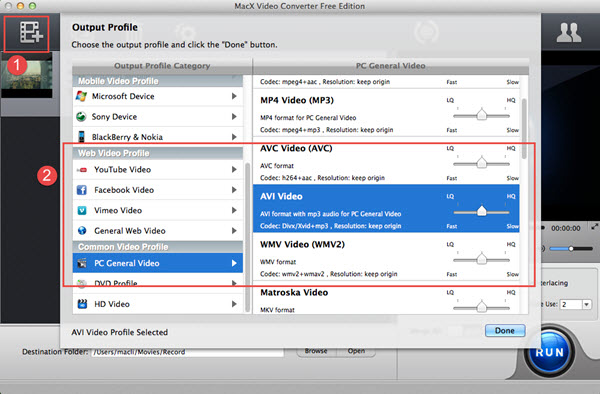The image size is (600, 394).
Task: Click the blue RUN button
Action: (x=550, y=352)
